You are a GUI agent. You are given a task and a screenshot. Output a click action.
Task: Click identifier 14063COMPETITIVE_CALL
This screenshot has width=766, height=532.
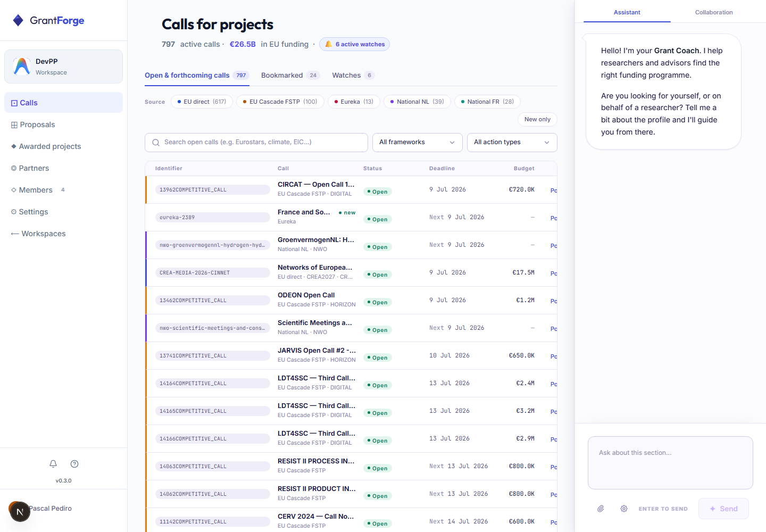pyautogui.click(x=212, y=467)
